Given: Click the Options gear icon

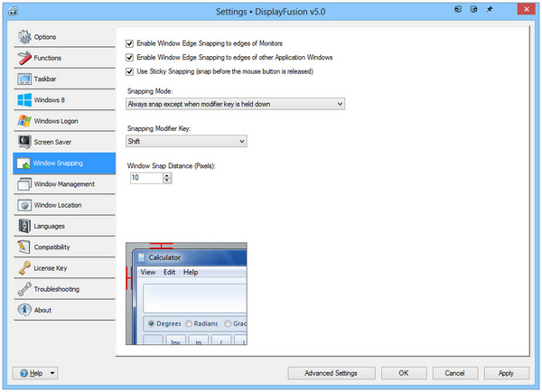Looking at the screenshot, I should click(24, 37).
